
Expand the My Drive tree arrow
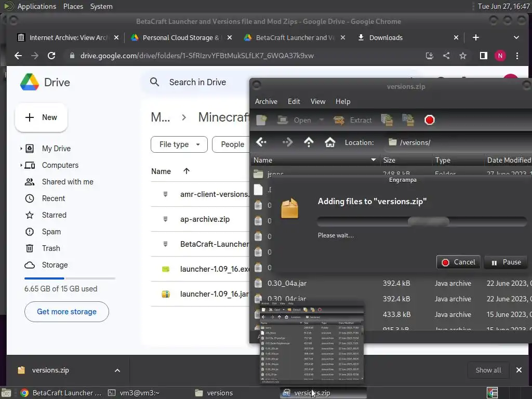click(21, 149)
